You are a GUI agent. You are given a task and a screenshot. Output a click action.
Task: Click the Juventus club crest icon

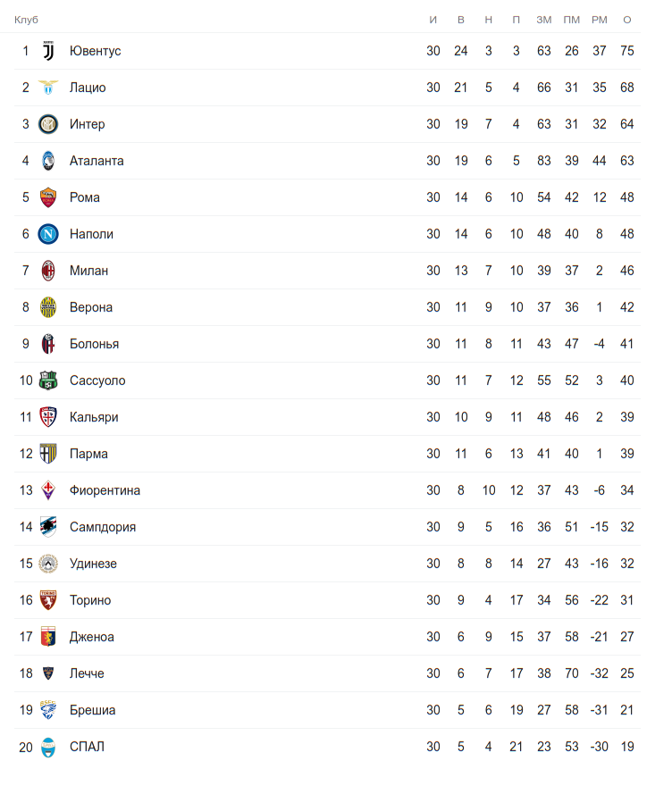pyautogui.click(x=48, y=51)
